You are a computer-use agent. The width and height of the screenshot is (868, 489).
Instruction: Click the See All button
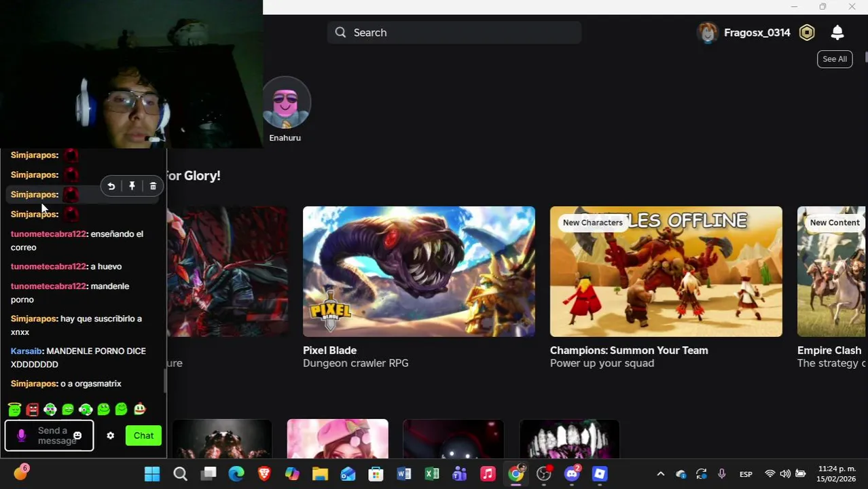click(x=835, y=59)
